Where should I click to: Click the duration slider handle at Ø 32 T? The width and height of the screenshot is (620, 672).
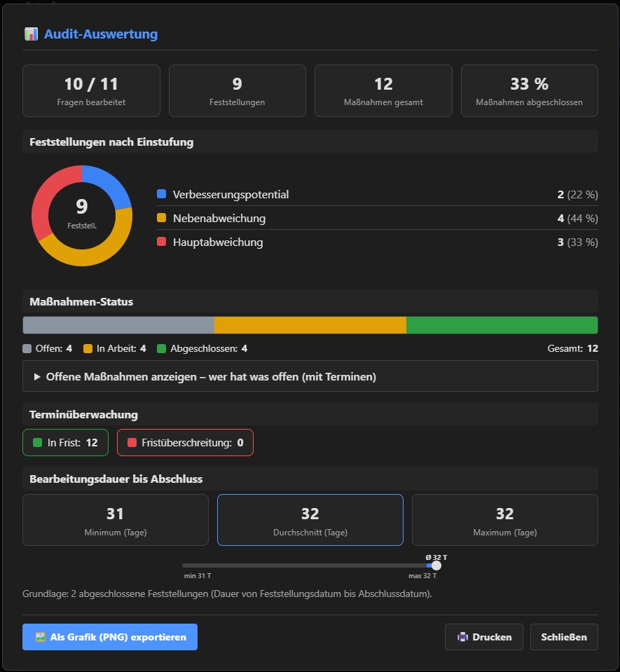coord(436,565)
